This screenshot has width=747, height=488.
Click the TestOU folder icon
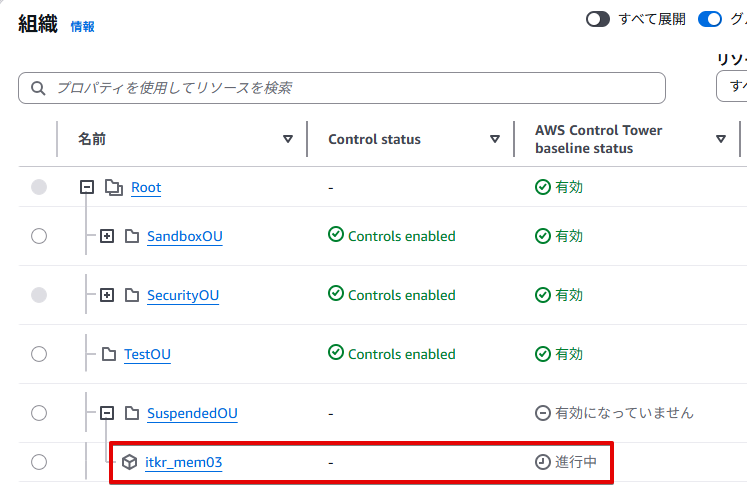109,354
